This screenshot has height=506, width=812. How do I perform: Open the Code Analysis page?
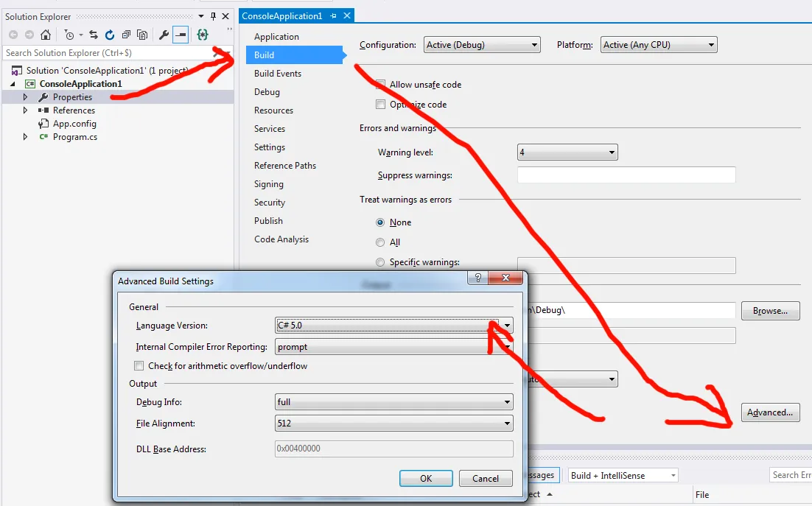[281, 239]
